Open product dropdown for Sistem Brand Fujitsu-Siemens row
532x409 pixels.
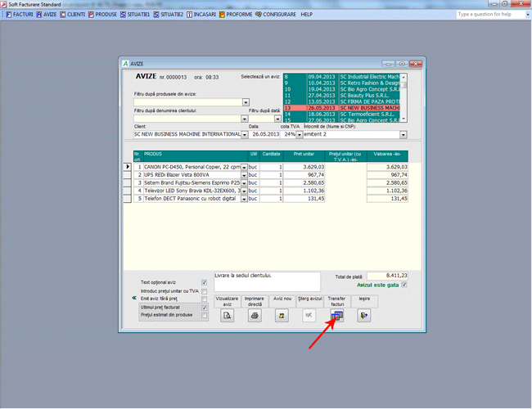pos(244,182)
